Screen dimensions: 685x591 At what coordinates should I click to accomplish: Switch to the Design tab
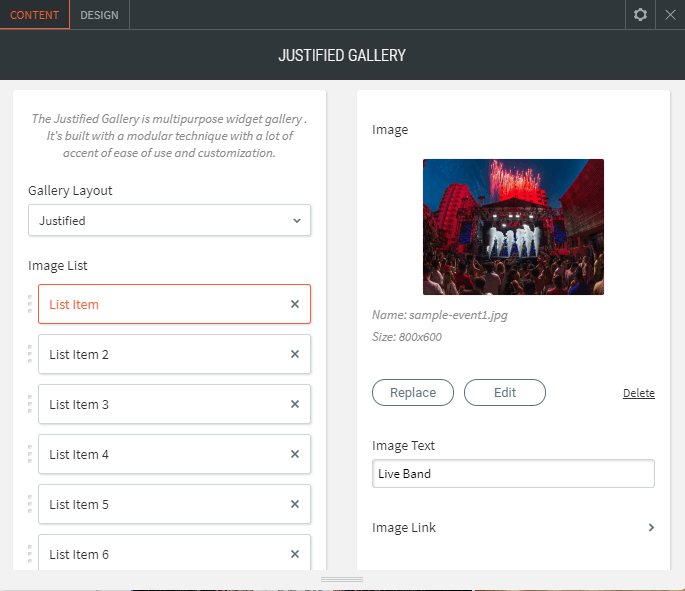coord(99,15)
